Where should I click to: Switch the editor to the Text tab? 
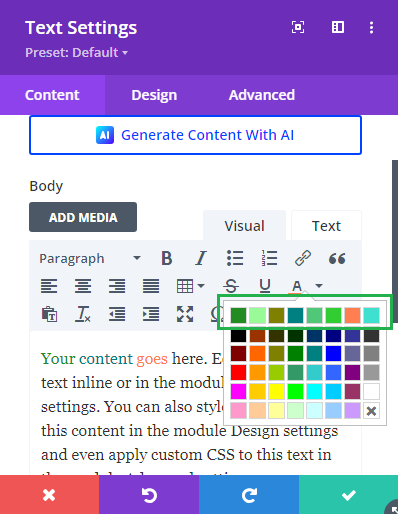coord(326,226)
